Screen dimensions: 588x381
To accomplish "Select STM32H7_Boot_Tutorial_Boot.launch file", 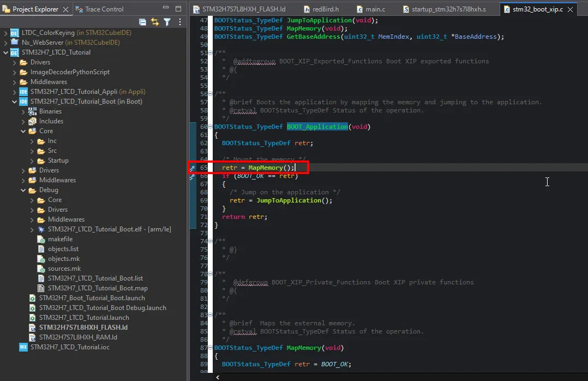I will [92, 298].
